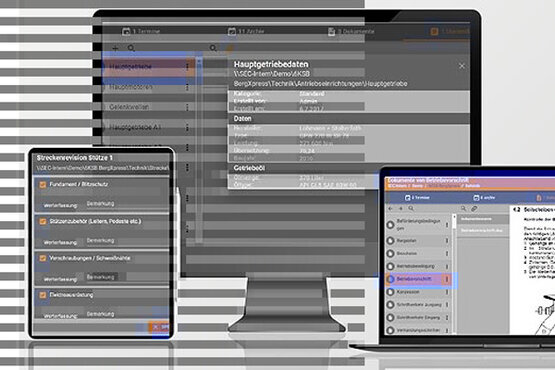Viewport: 555px width, 370px height.
Task: Select the Bergeplan entry in laptop list
Action: 418,241
